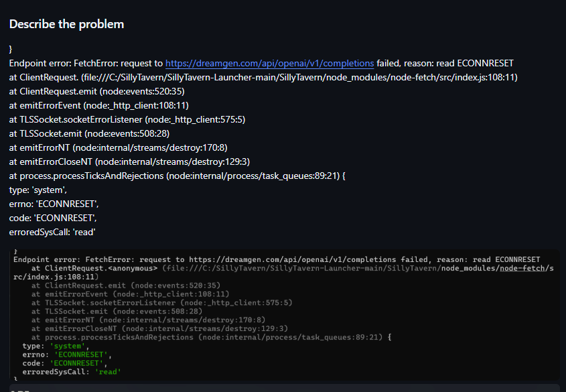This screenshot has width=566, height=392.
Task: Click the code block's "at TLSSocket.socketErrorListener" line
Action: [x=161, y=302]
